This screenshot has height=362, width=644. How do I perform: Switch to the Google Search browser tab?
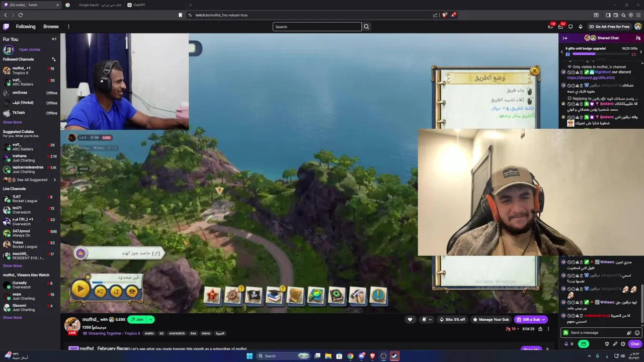coord(95,5)
